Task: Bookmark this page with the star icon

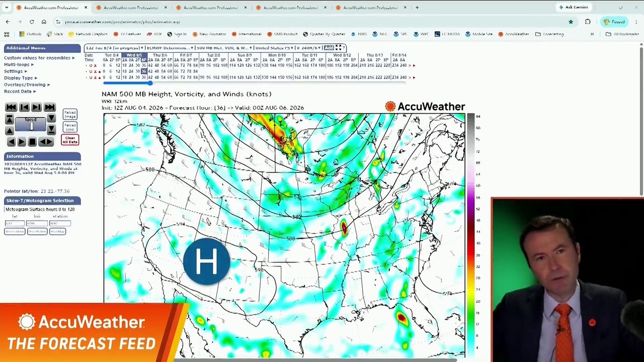Action: [x=571, y=22]
